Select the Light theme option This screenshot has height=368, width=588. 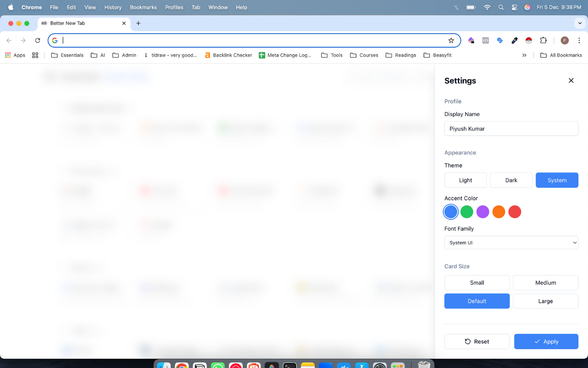[x=465, y=180]
